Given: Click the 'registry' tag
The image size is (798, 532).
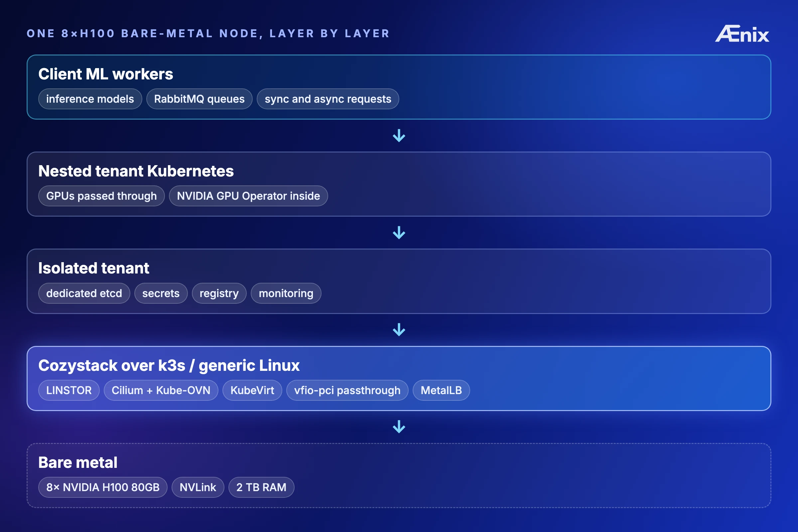Looking at the screenshot, I should click(219, 293).
